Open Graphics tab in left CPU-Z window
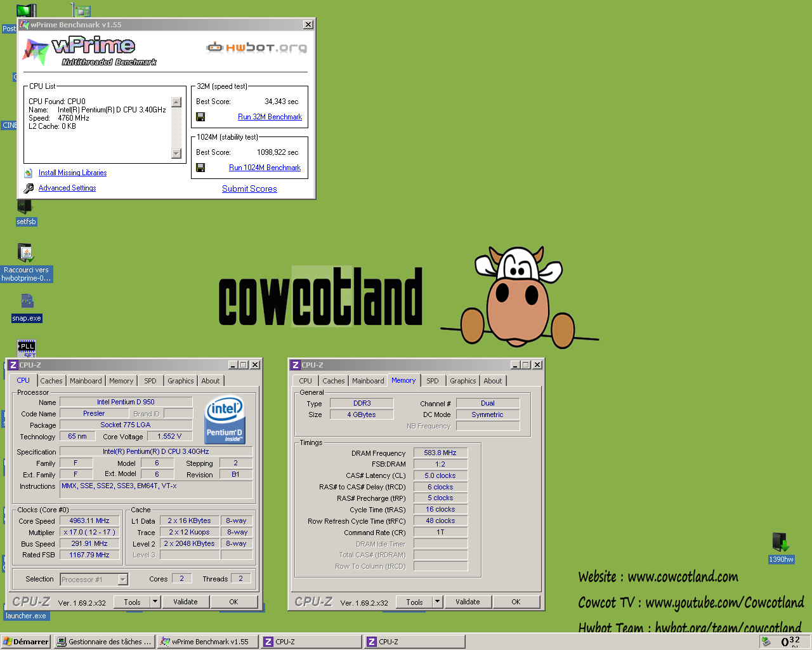The height and width of the screenshot is (650, 812). coord(181,381)
